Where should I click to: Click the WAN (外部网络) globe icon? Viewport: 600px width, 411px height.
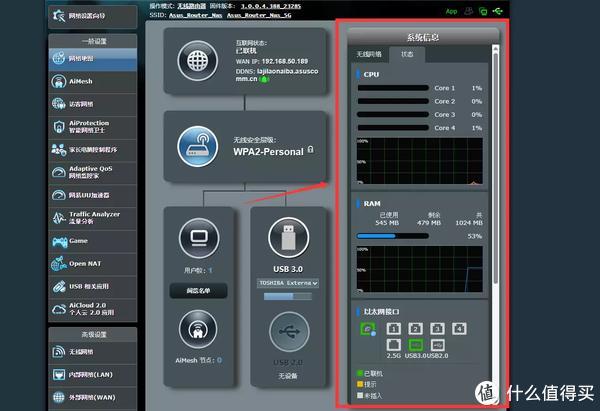pyautogui.click(x=59, y=397)
